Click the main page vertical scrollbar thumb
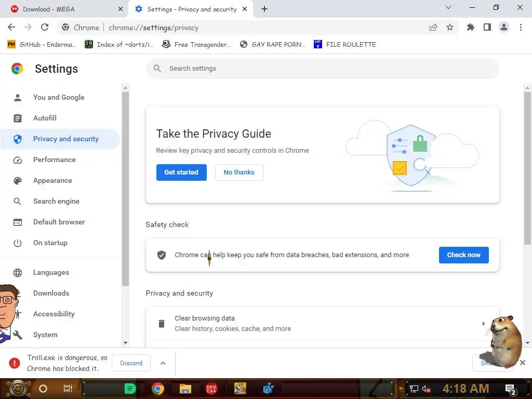Image resolution: width=532 pixels, height=399 pixels. click(527, 168)
